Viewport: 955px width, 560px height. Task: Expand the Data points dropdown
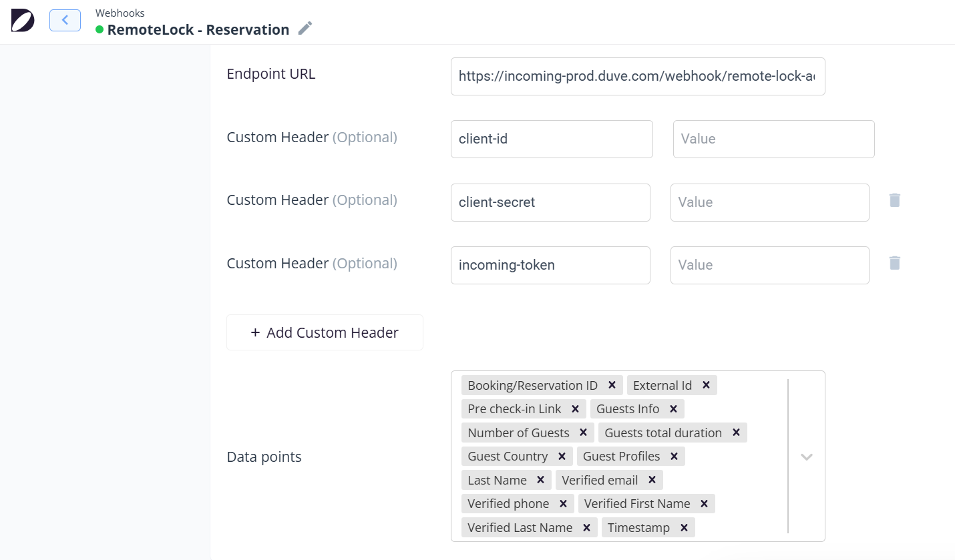tap(807, 457)
